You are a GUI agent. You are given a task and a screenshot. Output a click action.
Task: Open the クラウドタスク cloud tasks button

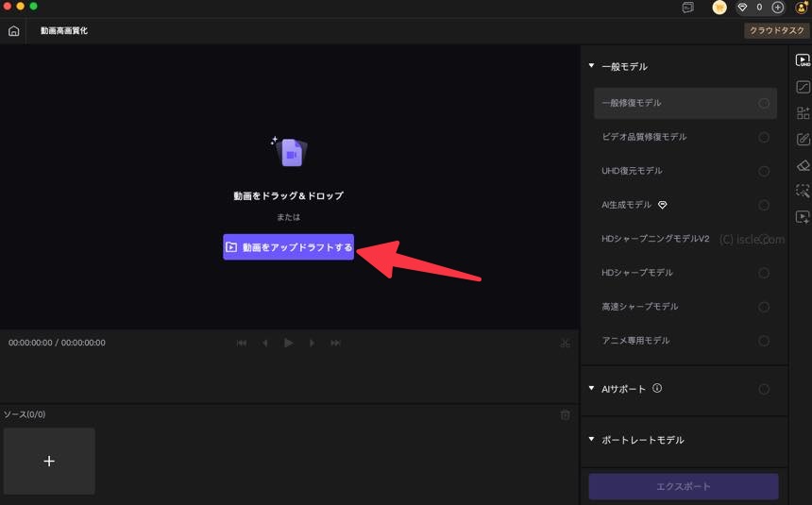click(777, 30)
